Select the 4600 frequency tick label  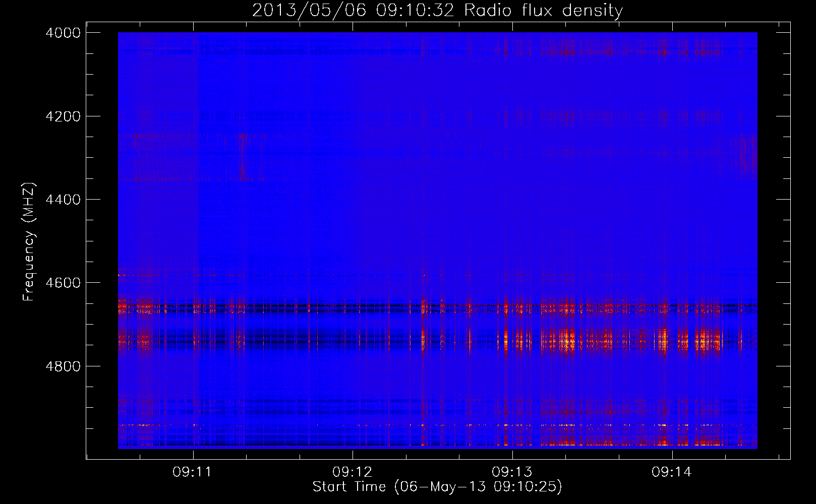click(63, 283)
